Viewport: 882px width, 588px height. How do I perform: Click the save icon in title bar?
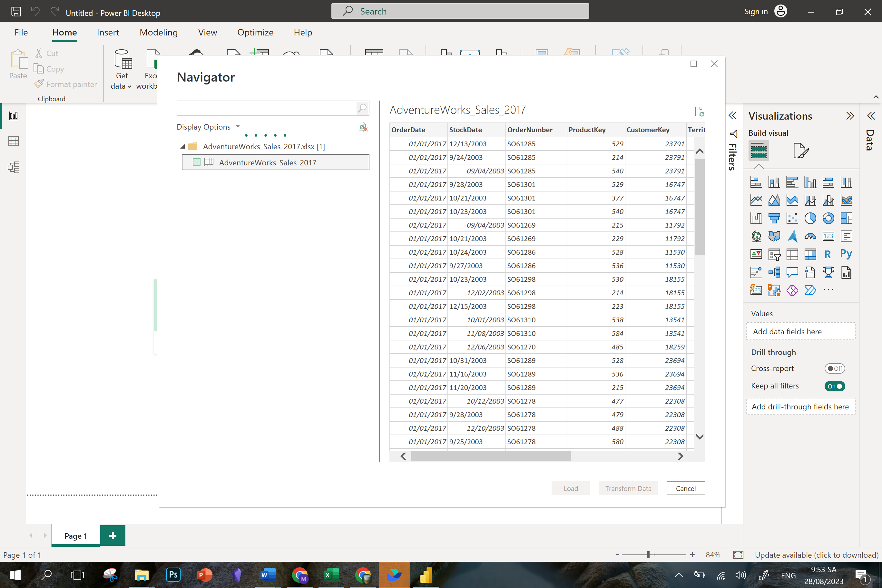tap(16, 12)
